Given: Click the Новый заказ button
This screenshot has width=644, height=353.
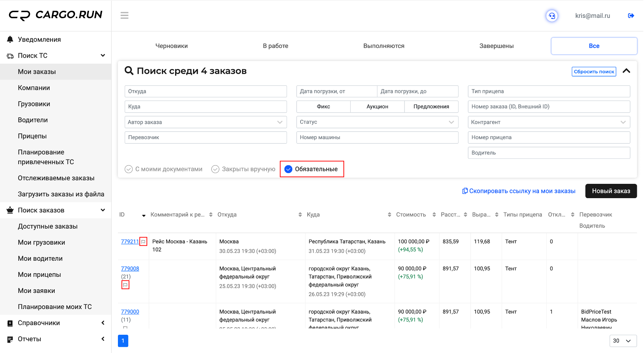Looking at the screenshot, I should (x=611, y=191).
